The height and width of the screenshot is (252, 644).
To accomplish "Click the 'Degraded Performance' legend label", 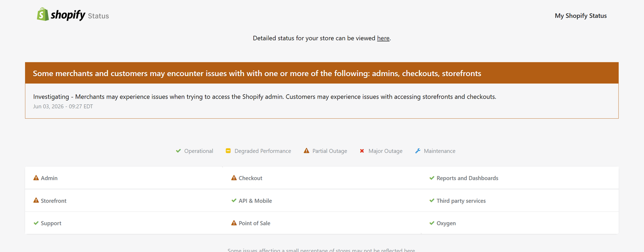I will coord(263,151).
